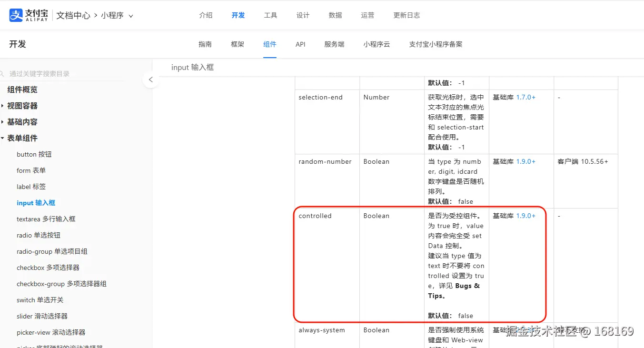Select the 组件 tab

(x=270, y=44)
